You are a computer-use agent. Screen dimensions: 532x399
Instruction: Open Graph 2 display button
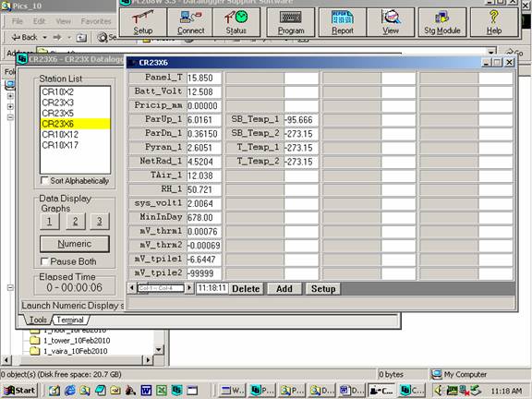click(75, 222)
